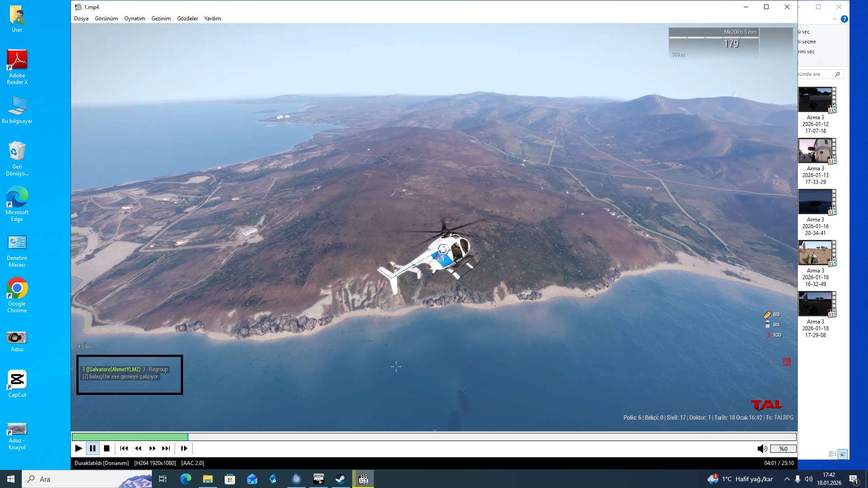Open the Windows Start menu
This screenshot has height=488, width=868.
point(11,479)
